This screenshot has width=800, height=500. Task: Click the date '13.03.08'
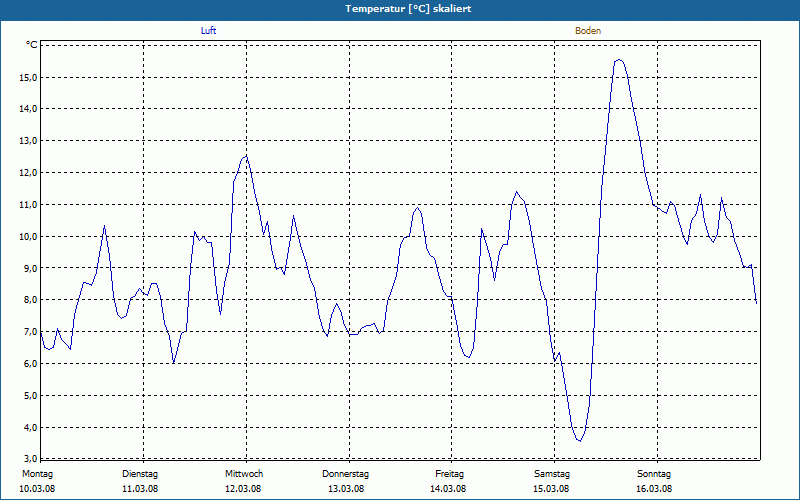346,489
